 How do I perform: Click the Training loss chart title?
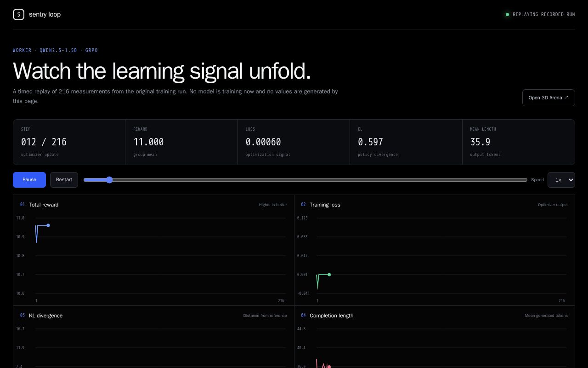pyautogui.click(x=325, y=205)
